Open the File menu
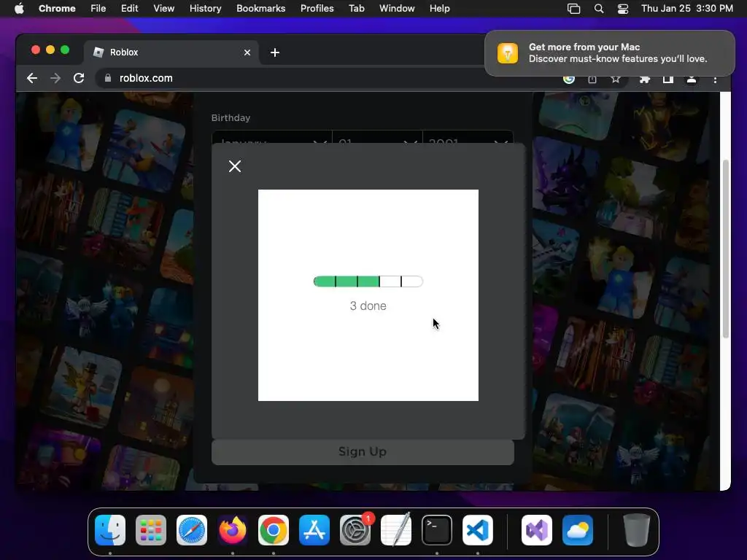 [98, 9]
